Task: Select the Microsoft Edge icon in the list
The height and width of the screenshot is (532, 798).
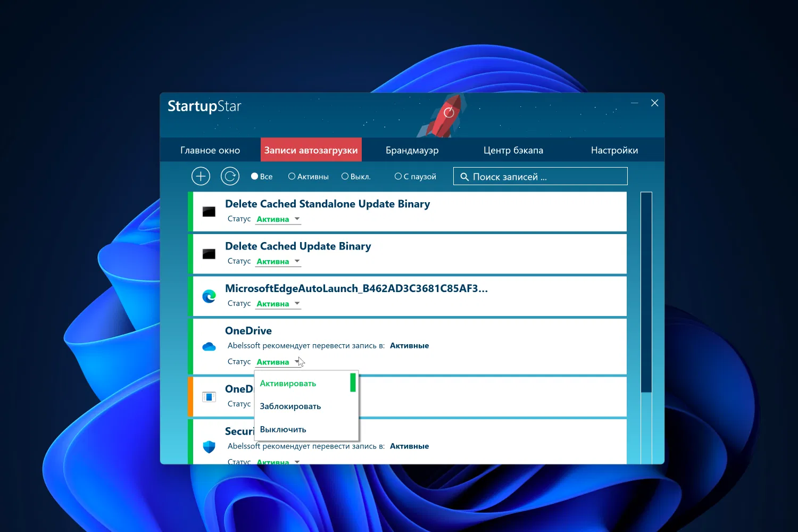Action: point(209,296)
